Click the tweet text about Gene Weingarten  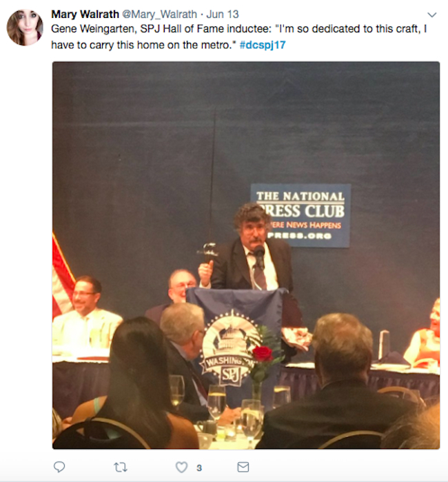[238, 37]
